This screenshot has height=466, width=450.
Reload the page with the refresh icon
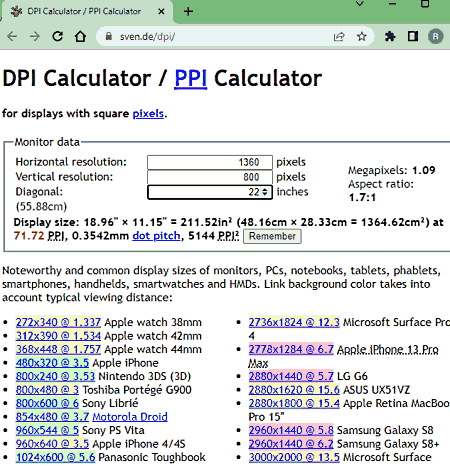point(58,36)
